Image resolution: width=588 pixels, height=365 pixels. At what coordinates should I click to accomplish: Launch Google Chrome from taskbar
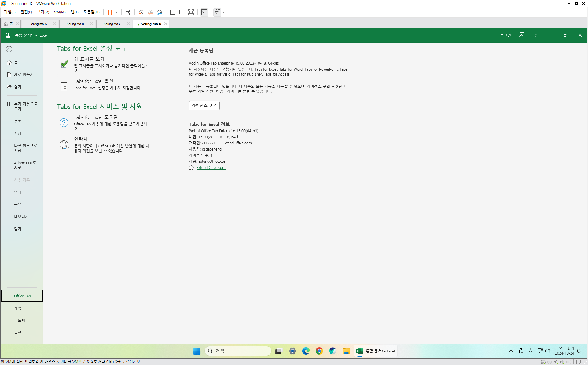coord(319,351)
